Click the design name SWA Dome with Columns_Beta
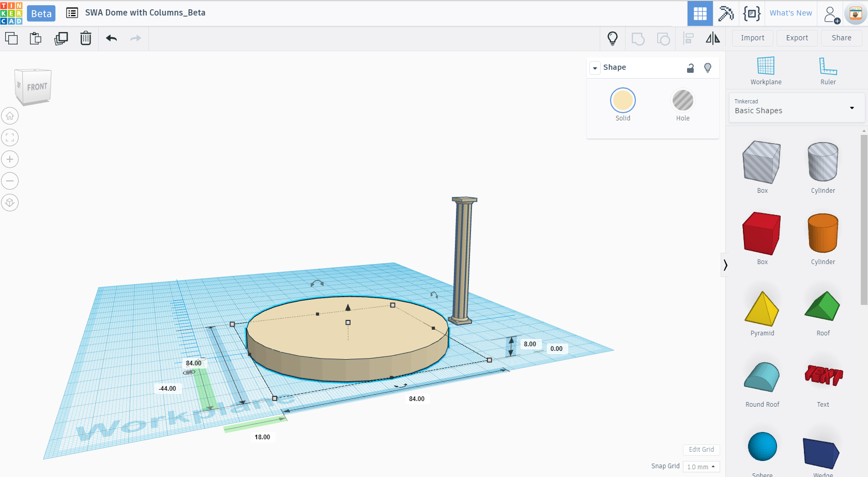The height and width of the screenshot is (477, 868). pos(145,13)
